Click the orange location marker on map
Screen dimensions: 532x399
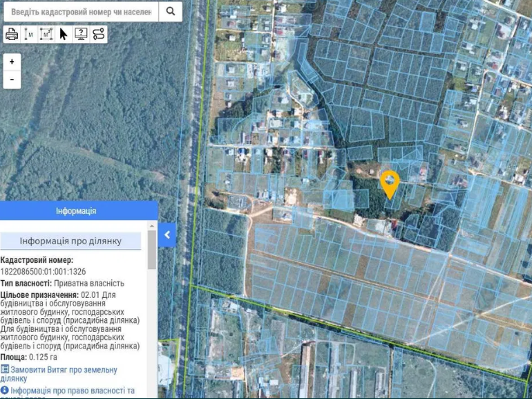(x=390, y=183)
